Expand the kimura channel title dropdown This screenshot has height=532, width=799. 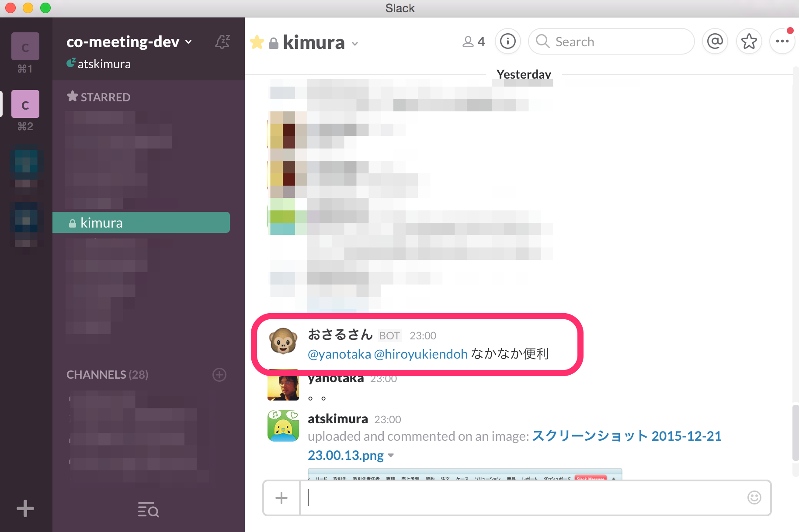pos(355,44)
